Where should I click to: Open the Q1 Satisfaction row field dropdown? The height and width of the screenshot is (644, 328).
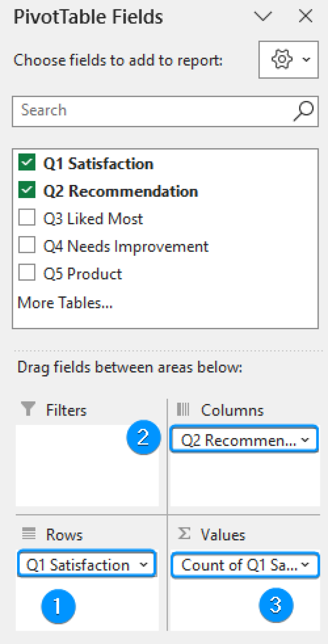point(143,565)
